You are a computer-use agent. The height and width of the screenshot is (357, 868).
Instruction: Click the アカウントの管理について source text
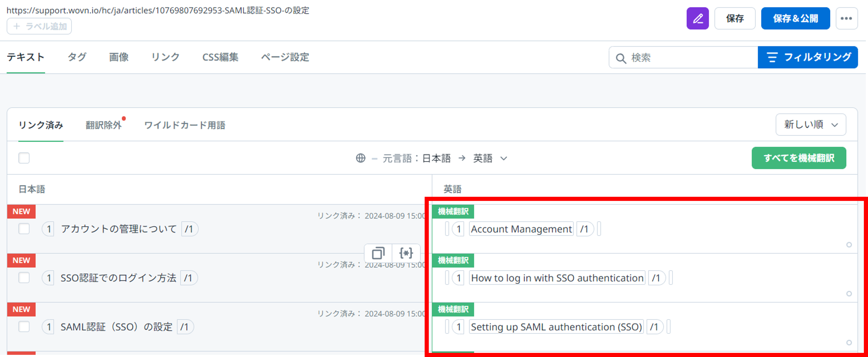(119, 229)
